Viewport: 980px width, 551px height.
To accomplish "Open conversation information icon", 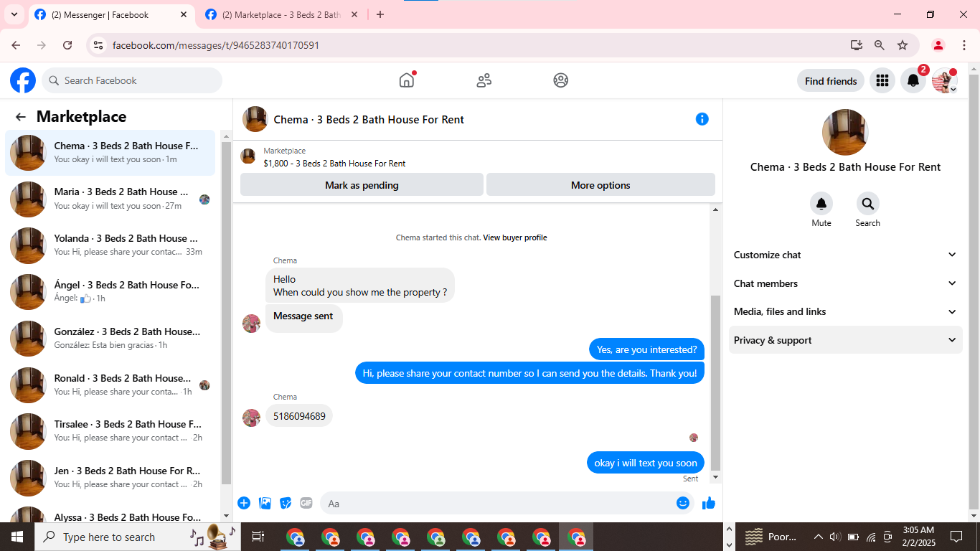I will point(702,119).
